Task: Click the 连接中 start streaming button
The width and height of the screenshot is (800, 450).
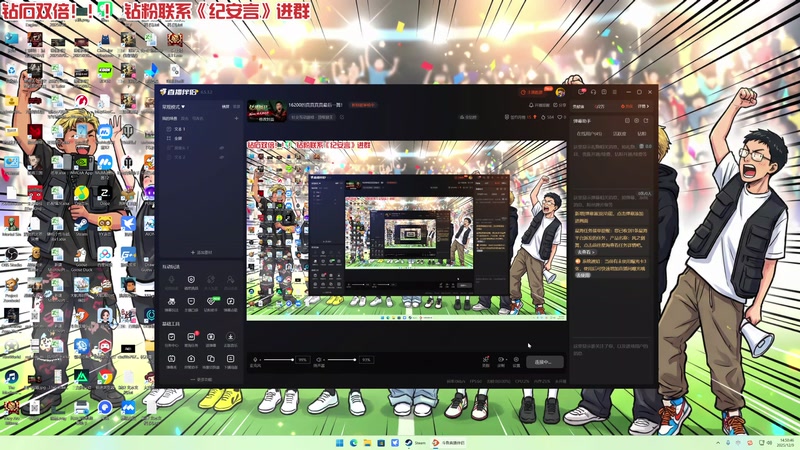Action: [x=544, y=362]
